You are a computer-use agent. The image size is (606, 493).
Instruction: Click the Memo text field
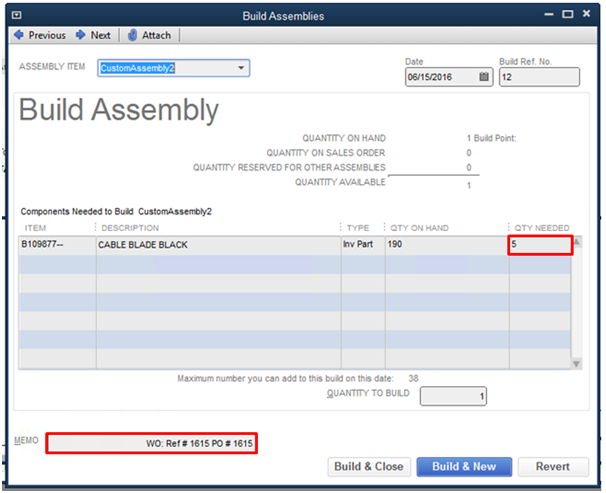[x=152, y=442]
